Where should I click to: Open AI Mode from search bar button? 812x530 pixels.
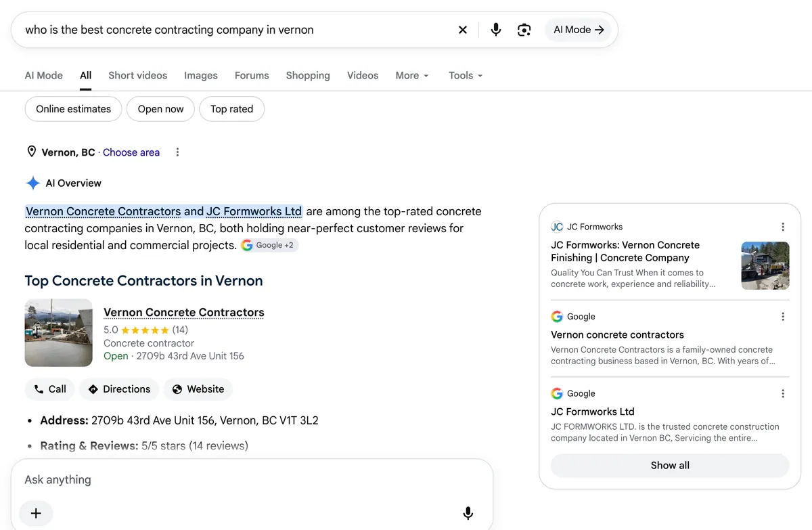579,30
